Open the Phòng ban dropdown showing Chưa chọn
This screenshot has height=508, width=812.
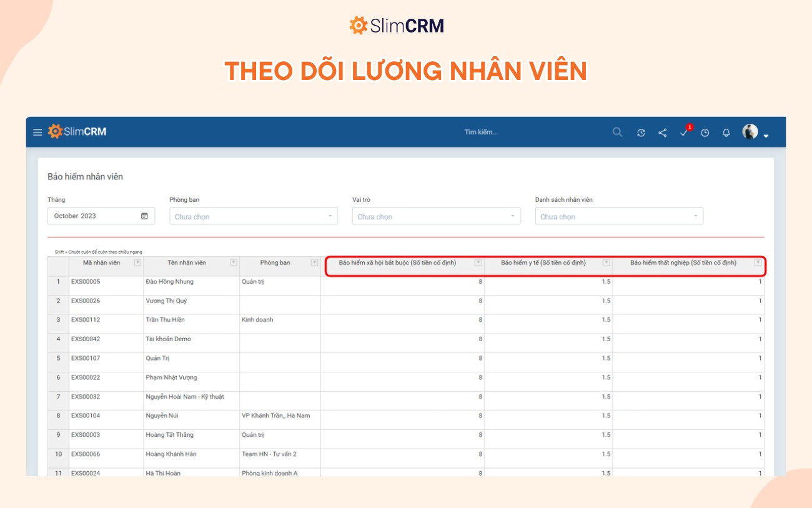253,216
